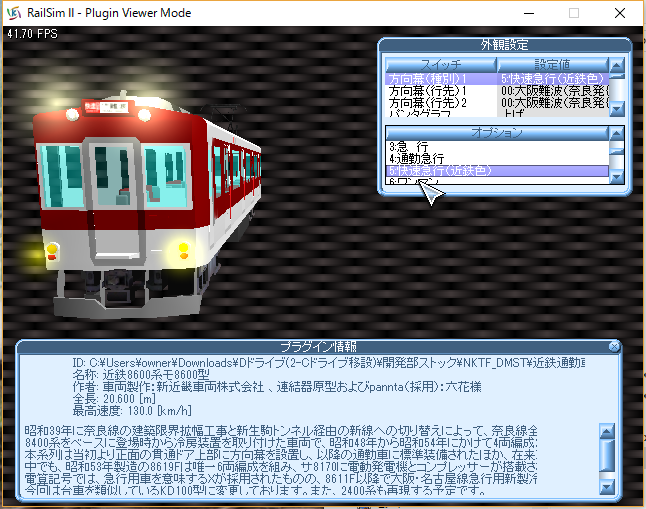This screenshot has height=509, width=646.
Task: Click down arrow of plugin description scrollbar
Action: 607,487
